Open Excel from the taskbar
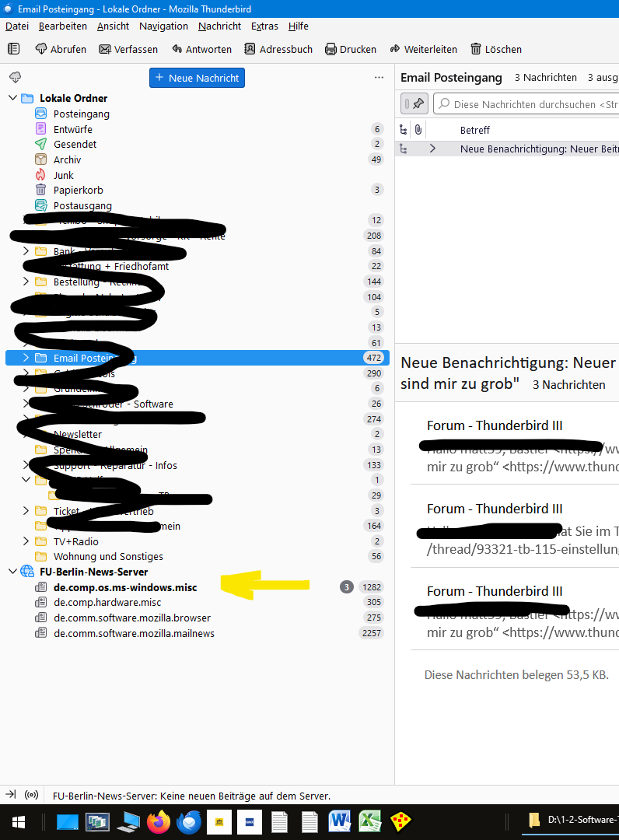Screen dimensions: 619x840 [370, 822]
